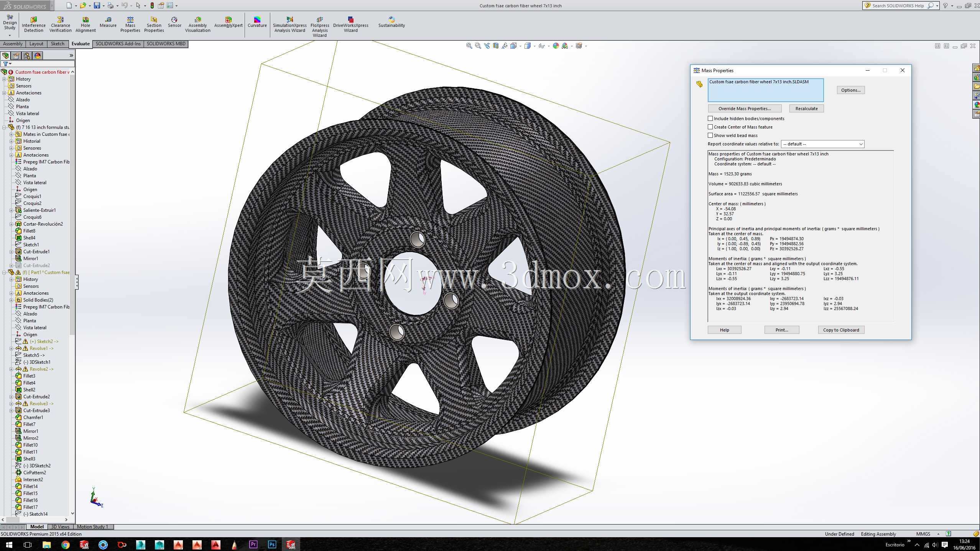Click the MMGS unit system in status bar

pyautogui.click(x=923, y=534)
